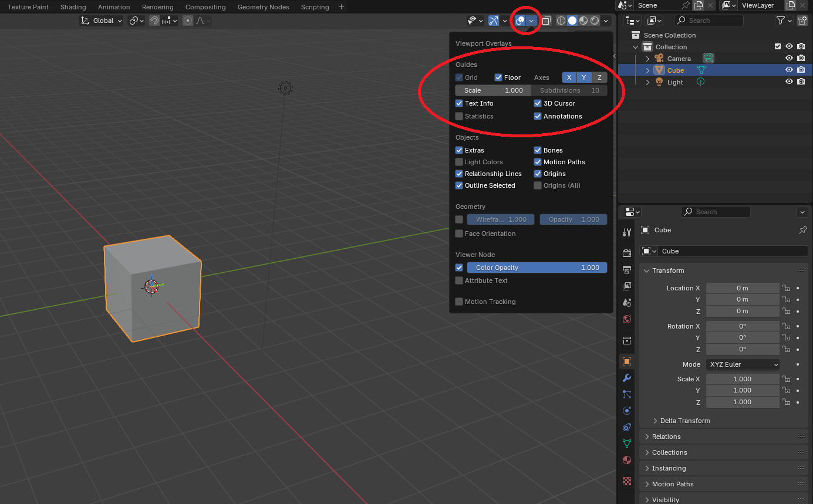Open the Scene properties tab
This screenshot has width=813, height=504.
coord(627,303)
